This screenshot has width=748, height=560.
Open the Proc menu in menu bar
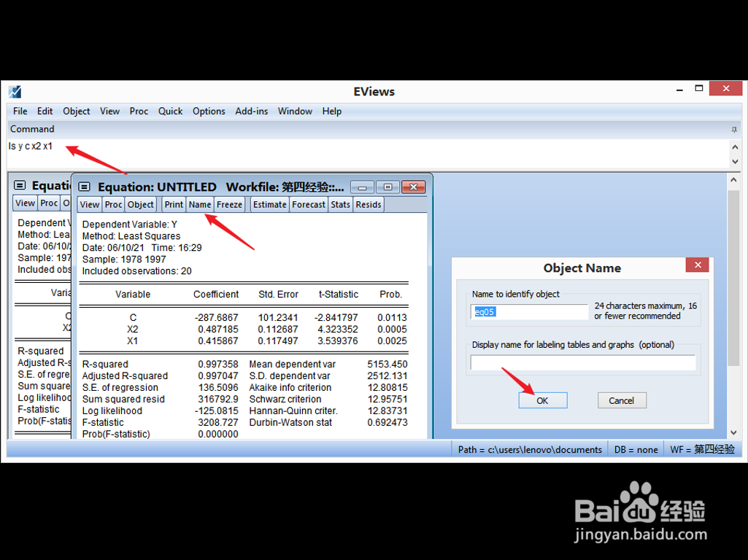click(139, 111)
